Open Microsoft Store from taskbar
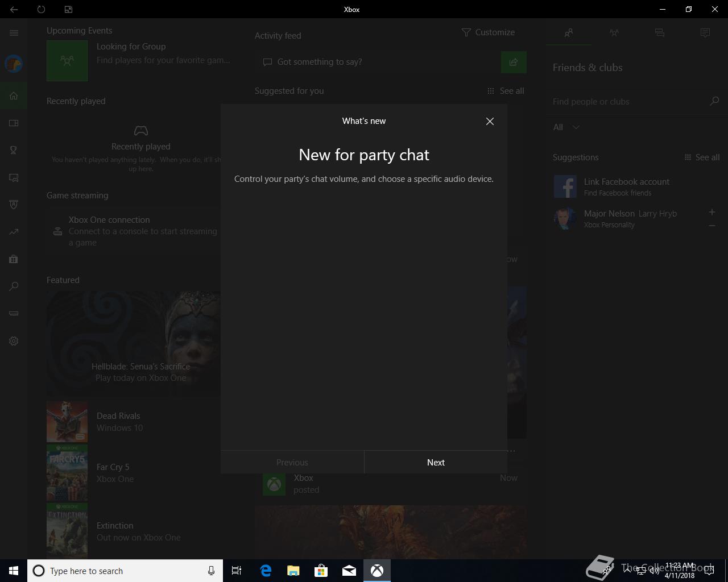This screenshot has width=728, height=582. tap(321, 571)
